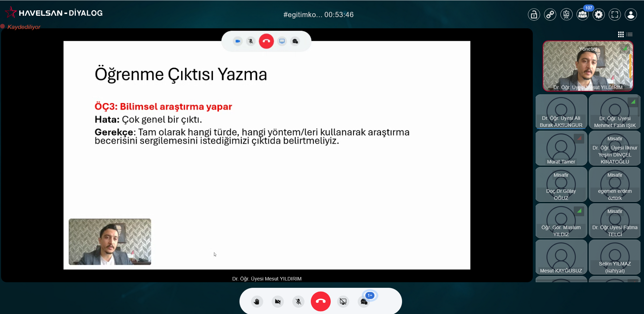Screen dimensions: 644x314
Task: Raise hand in the bottom toolbar
Action: pos(257,301)
